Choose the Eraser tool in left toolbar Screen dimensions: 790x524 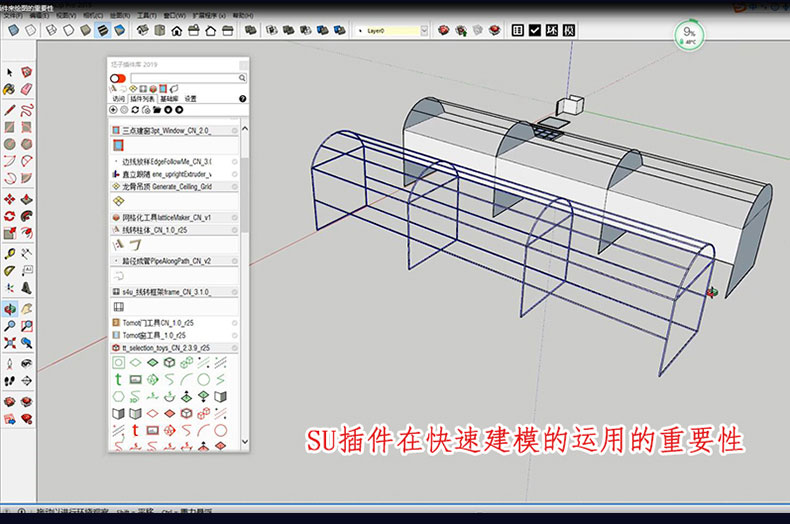click(26, 91)
